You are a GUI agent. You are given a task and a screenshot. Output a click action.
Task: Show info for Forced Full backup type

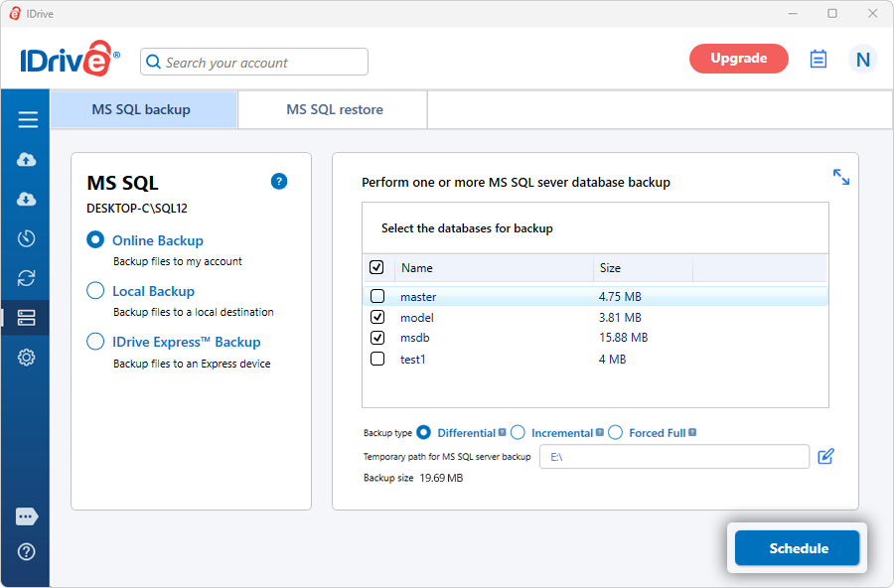692,432
